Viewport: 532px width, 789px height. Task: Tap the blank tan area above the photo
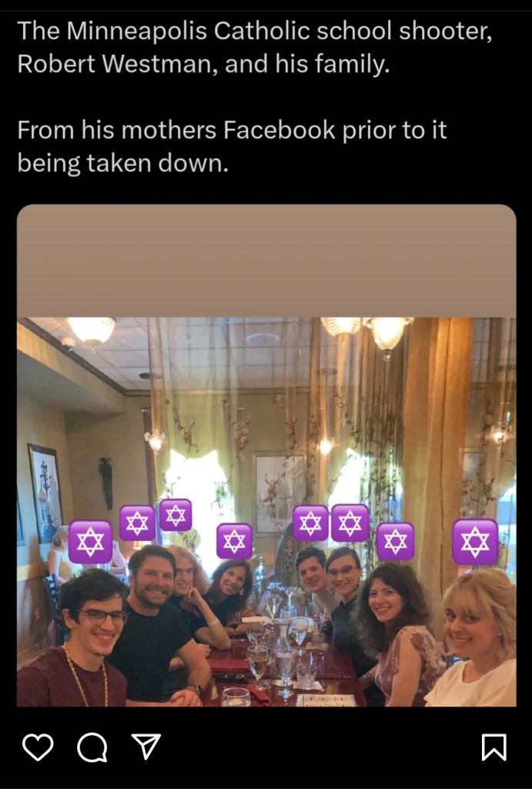click(266, 260)
